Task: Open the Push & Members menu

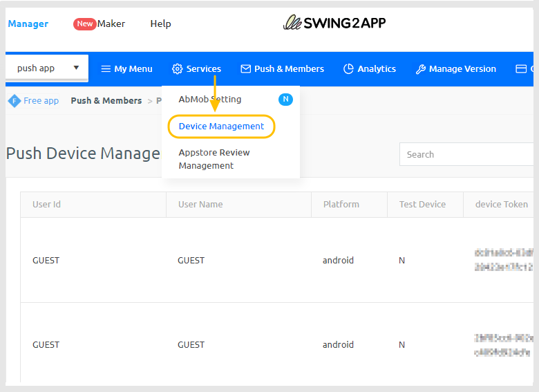Action: (x=282, y=68)
